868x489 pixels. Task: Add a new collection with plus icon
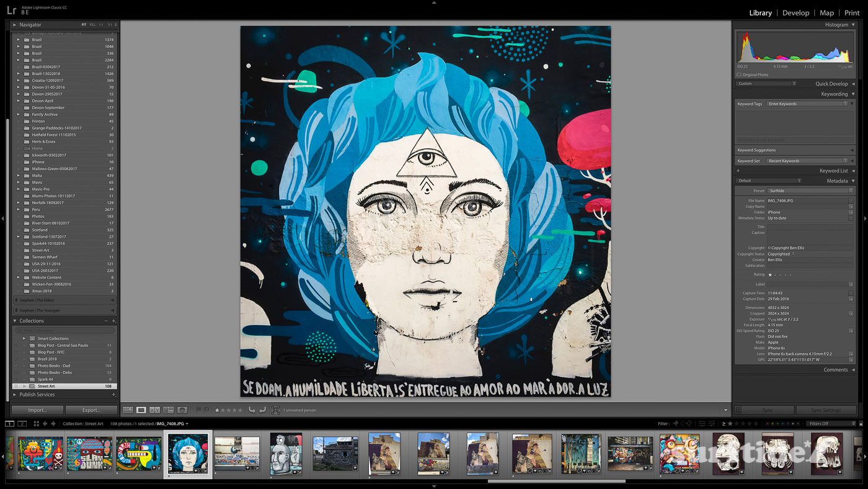[x=113, y=321]
